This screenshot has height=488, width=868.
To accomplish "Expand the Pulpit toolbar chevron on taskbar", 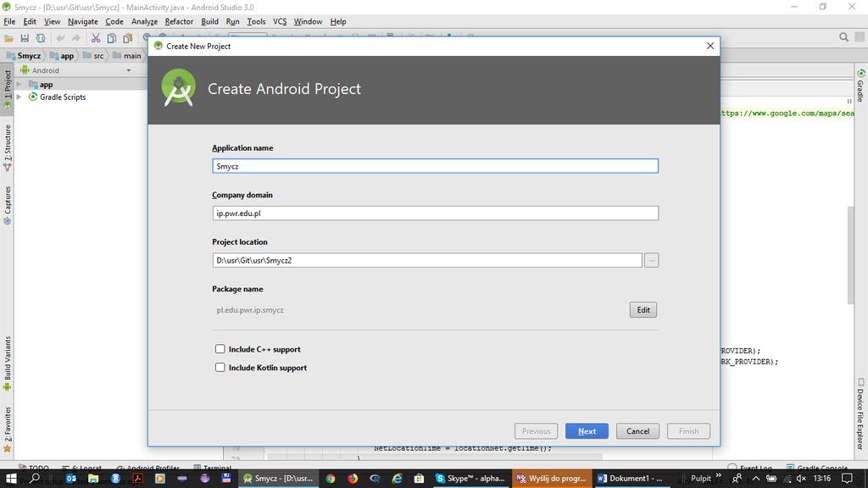I will click(719, 475).
